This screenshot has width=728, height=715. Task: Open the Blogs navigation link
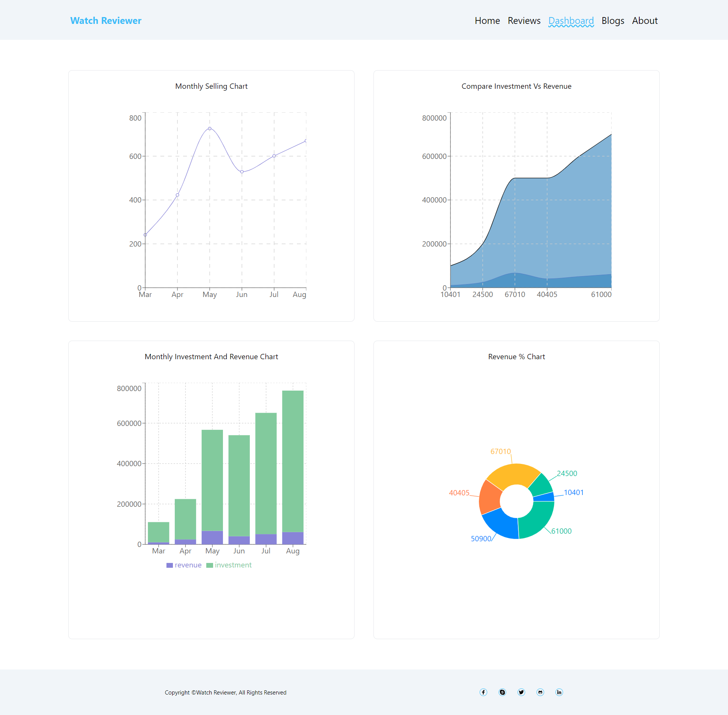[613, 20]
